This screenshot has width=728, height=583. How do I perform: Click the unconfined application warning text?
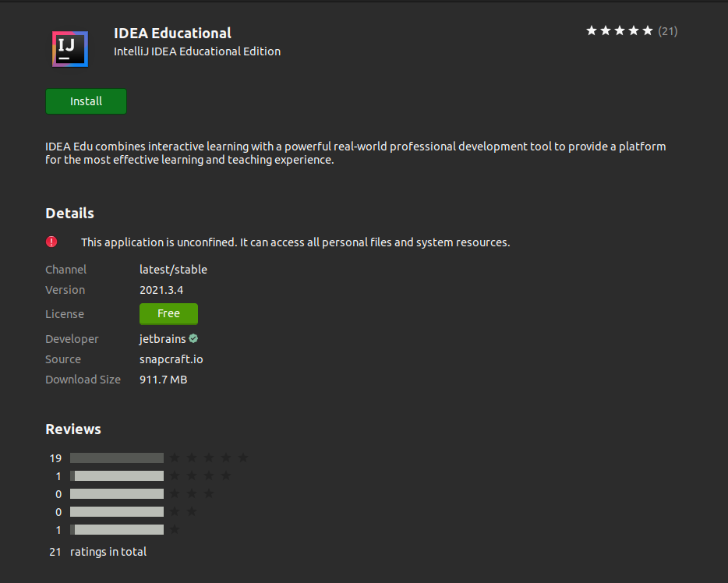(295, 242)
